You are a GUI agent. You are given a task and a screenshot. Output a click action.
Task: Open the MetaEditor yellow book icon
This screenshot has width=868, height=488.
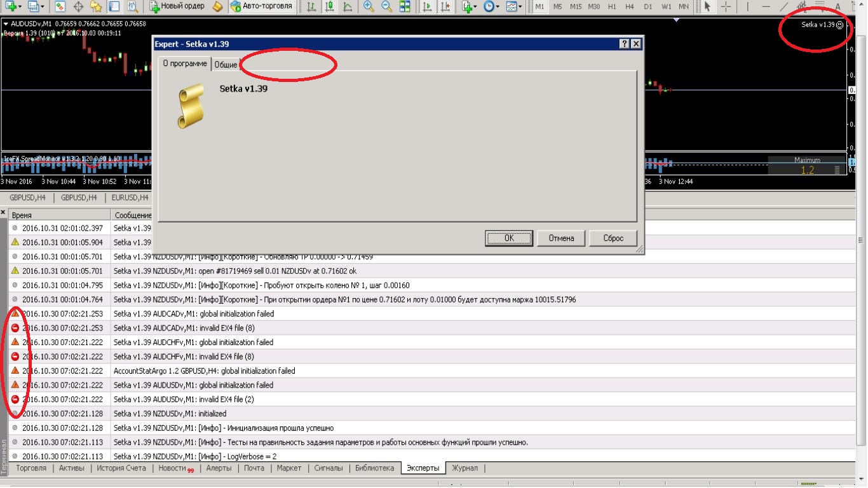tap(217, 6)
